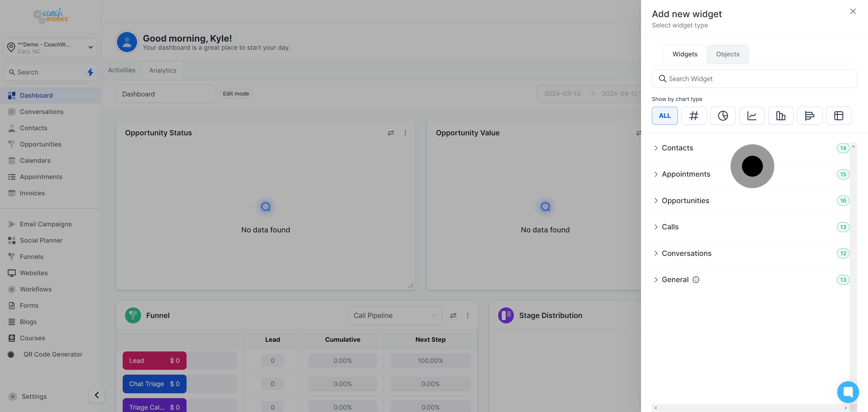Open Conversations in the sidebar

(x=42, y=112)
